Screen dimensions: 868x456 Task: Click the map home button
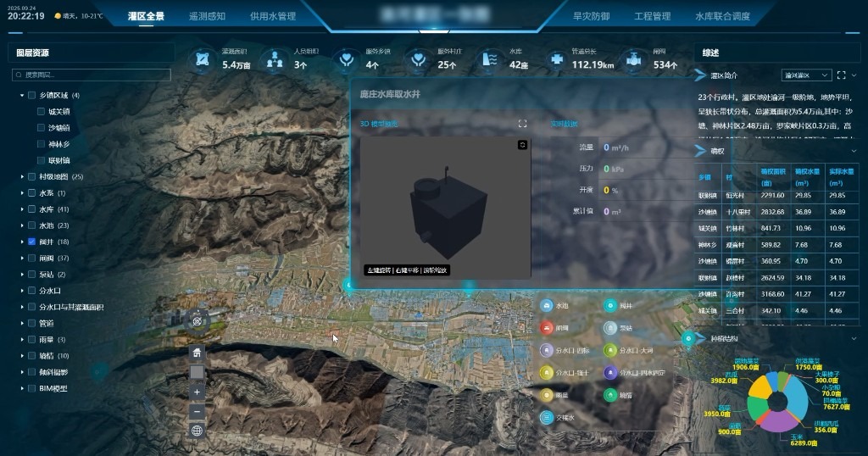coord(197,353)
